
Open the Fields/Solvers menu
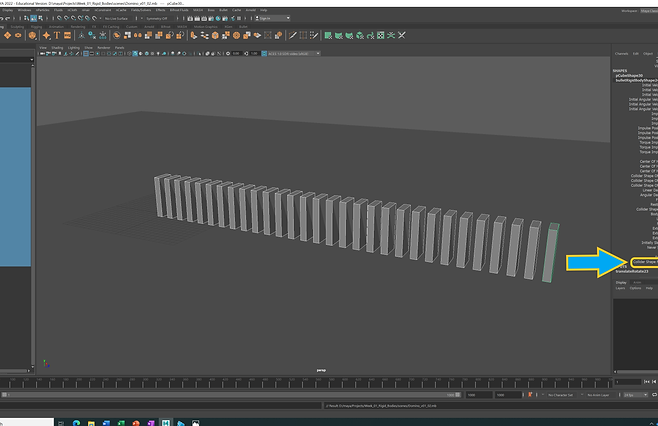tap(141, 10)
